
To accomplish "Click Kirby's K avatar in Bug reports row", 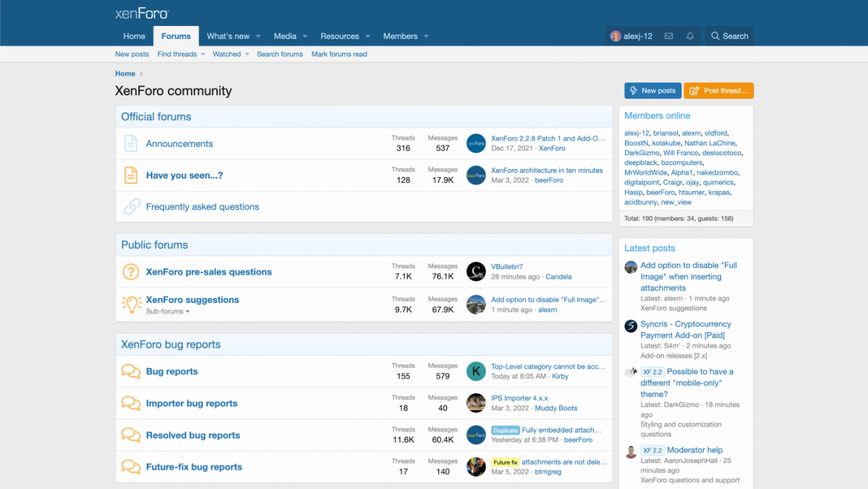I will tap(476, 371).
